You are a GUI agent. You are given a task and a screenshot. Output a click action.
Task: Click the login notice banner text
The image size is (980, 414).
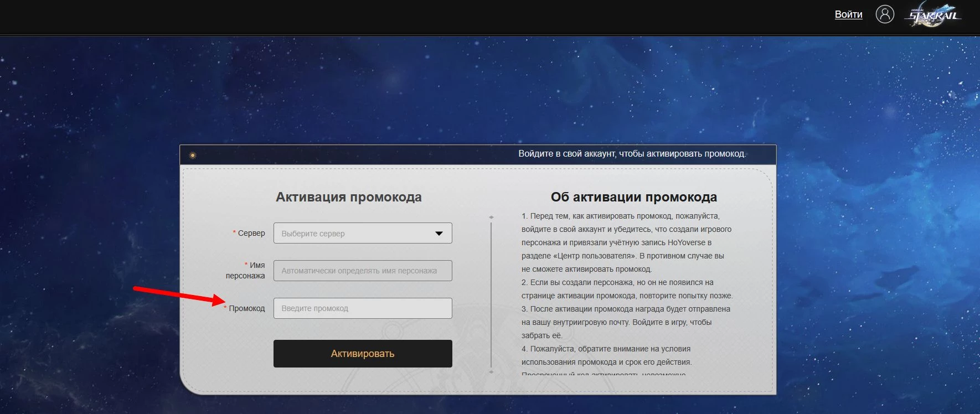click(x=632, y=154)
